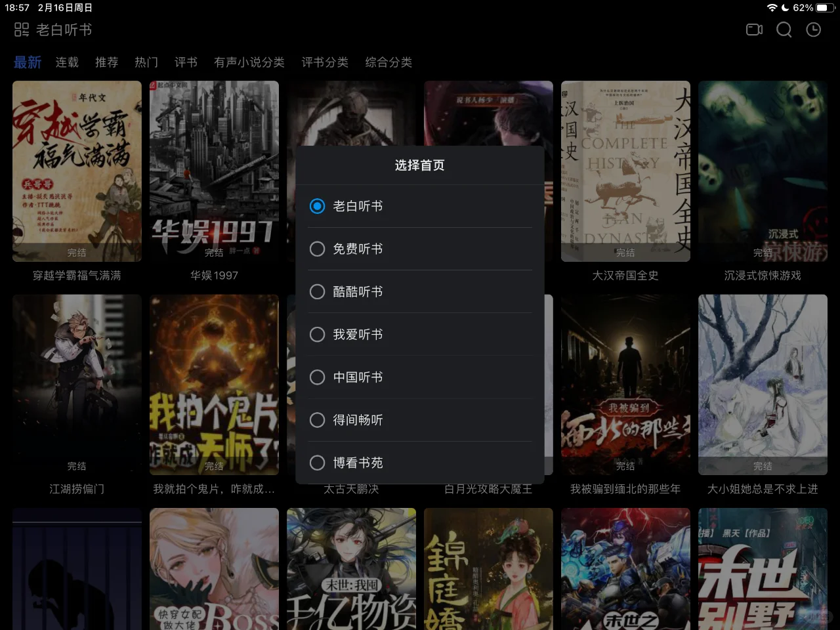This screenshot has width=840, height=630.
Task: Click the 我被骗到缅北的那些年 title
Action: (x=625, y=489)
